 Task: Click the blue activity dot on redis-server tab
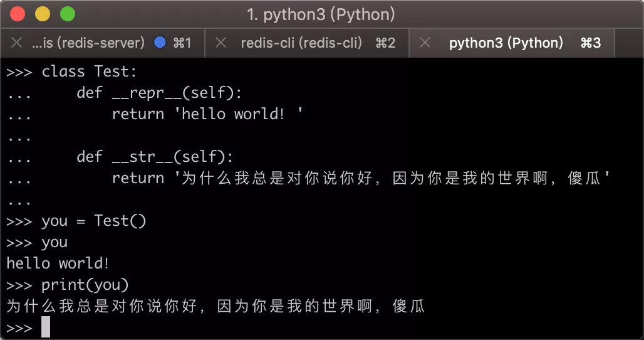[x=160, y=43]
